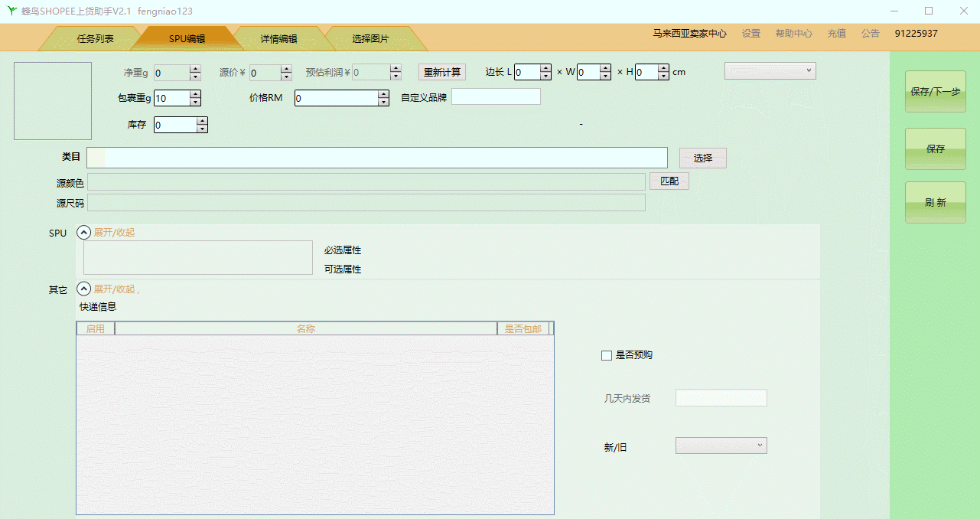
Task: Increase the 净重g value
Action: pos(195,69)
